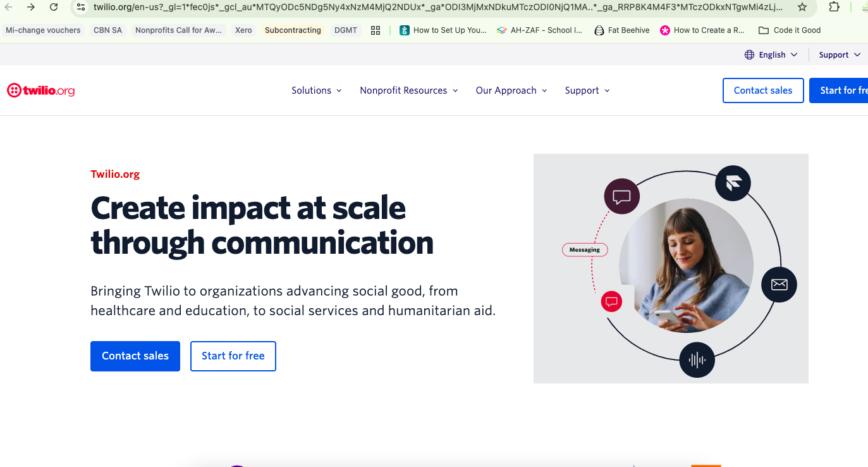The image size is (868, 467).
Task: Open the Code it Good bookmarks folder
Action: point(790,30)
